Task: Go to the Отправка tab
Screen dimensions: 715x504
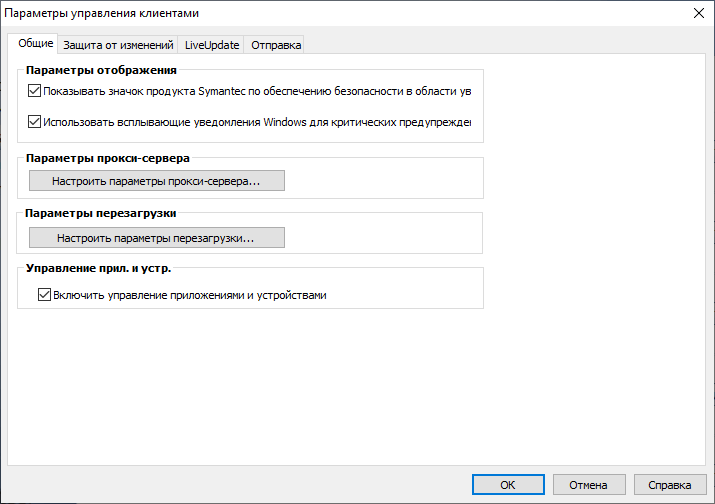Action: [x=274, y=45]
